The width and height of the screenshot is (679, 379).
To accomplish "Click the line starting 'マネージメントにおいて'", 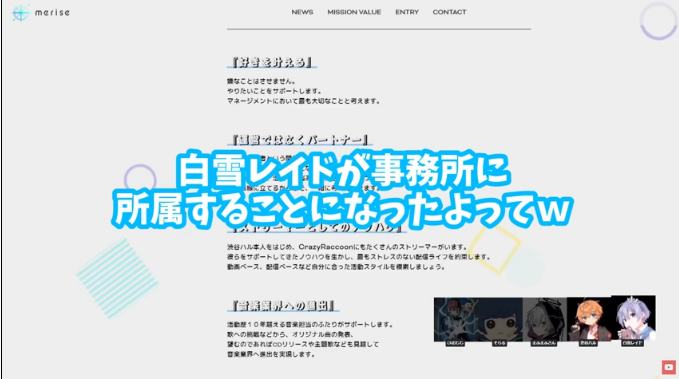I will coord(304,101).
